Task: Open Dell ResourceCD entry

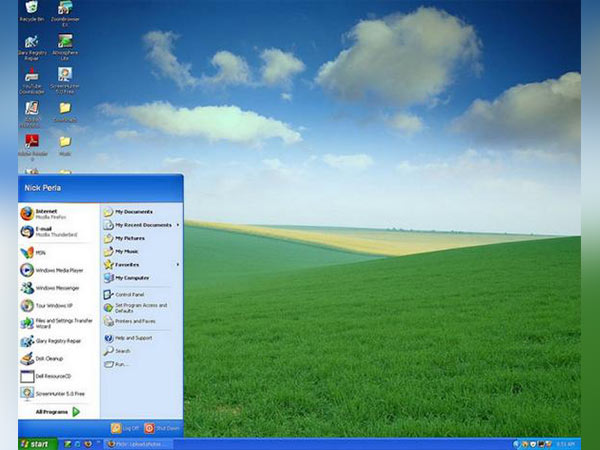Action: (x=58, y=376)
